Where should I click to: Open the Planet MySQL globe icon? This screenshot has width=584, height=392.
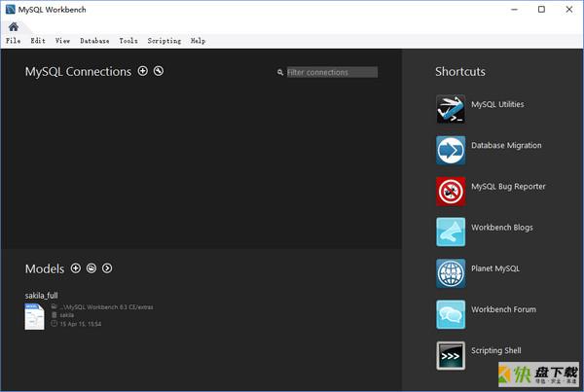pyautogui.click(x=451, y=273)
